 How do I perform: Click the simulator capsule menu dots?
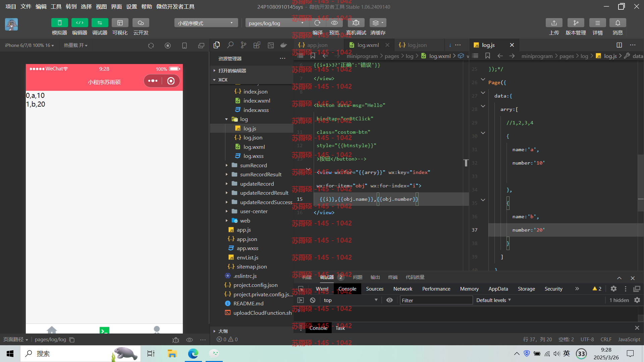coord(153,81)
